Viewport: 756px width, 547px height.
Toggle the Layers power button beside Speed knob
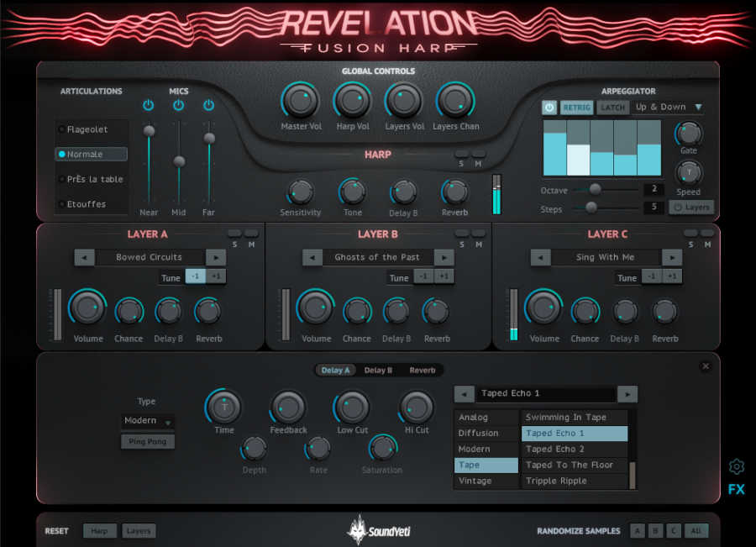pos(690,208)
